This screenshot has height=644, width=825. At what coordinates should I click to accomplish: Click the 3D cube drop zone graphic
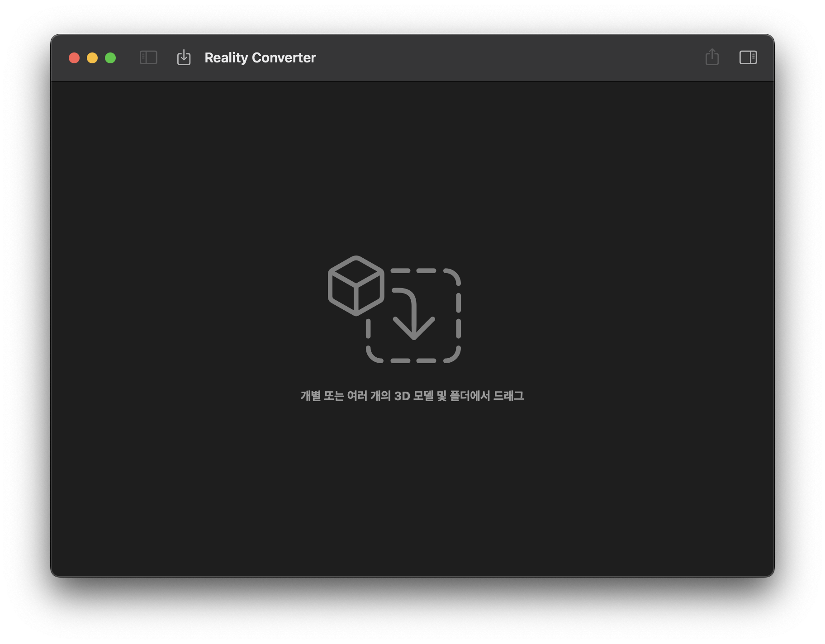pyautogui.click(x=394, y=310)
